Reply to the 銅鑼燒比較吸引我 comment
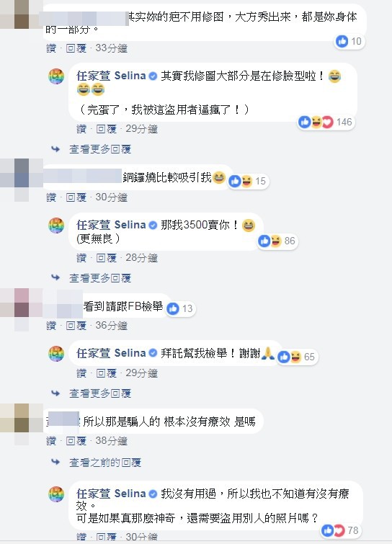This screenshot has width=392, height=544. [76, 197]
